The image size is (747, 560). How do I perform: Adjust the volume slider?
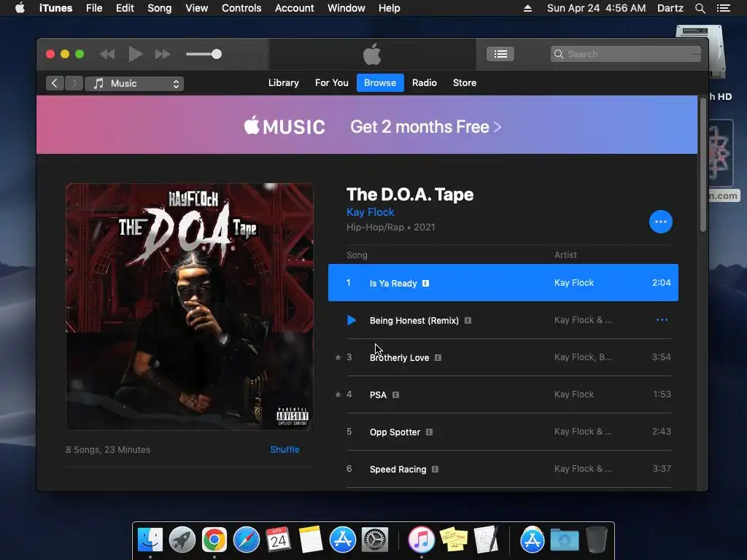pyautogui.click(x=204, y=54)
